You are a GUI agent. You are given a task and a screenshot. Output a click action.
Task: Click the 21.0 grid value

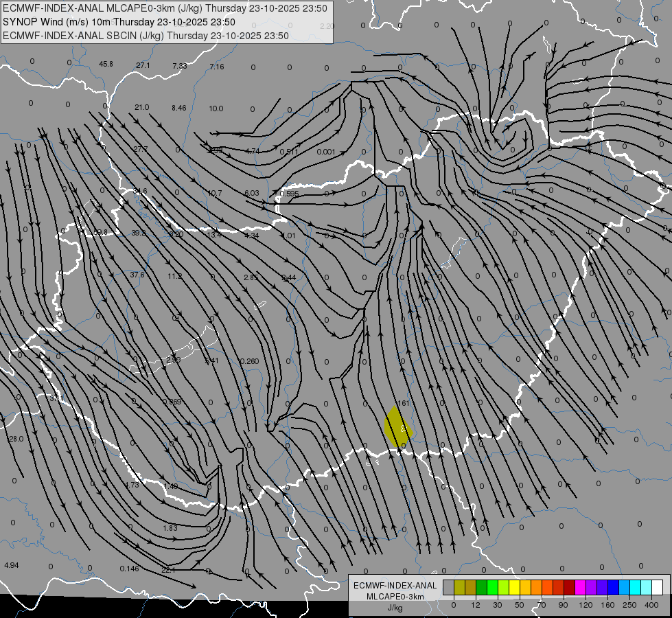point(142,107)
